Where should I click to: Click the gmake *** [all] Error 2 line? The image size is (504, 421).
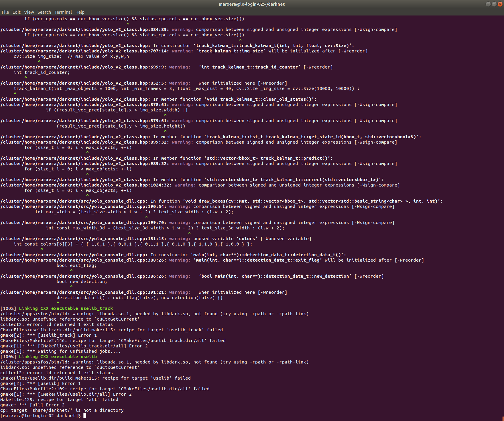click(x=32, y=405)
